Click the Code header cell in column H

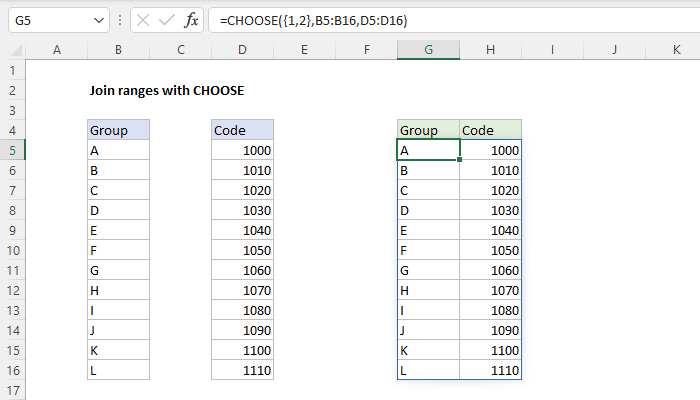point(490,130)
